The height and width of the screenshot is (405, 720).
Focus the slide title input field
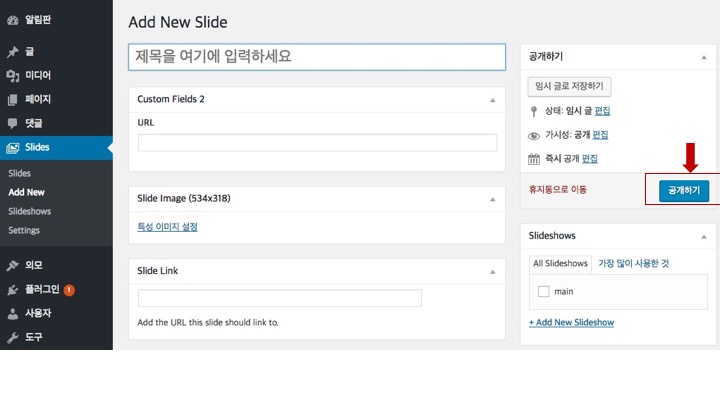(317, 57)
